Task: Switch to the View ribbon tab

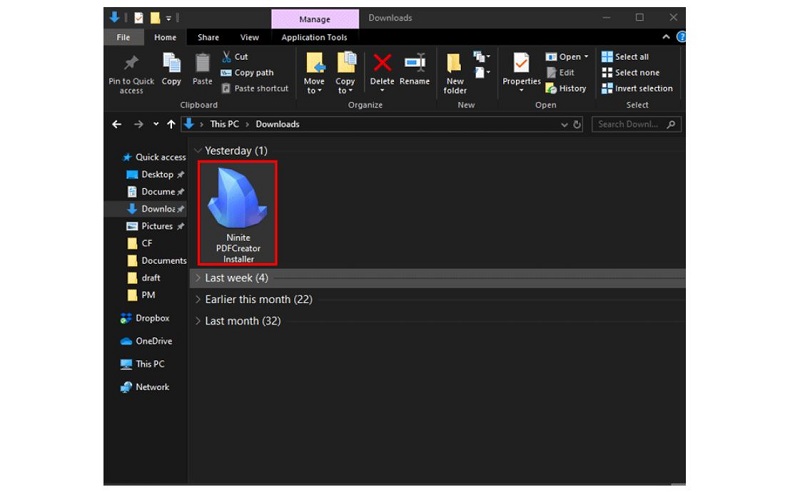Action: (x=249, y=37)
